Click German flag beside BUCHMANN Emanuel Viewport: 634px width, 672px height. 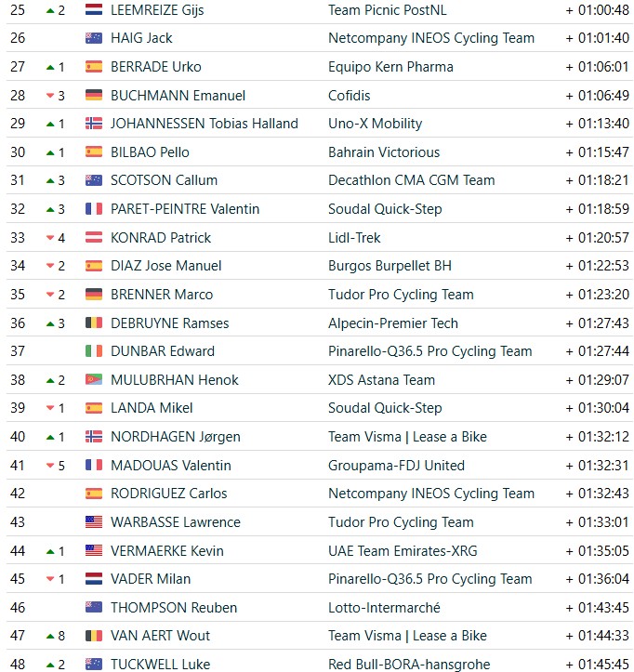[x=94, y=95]
